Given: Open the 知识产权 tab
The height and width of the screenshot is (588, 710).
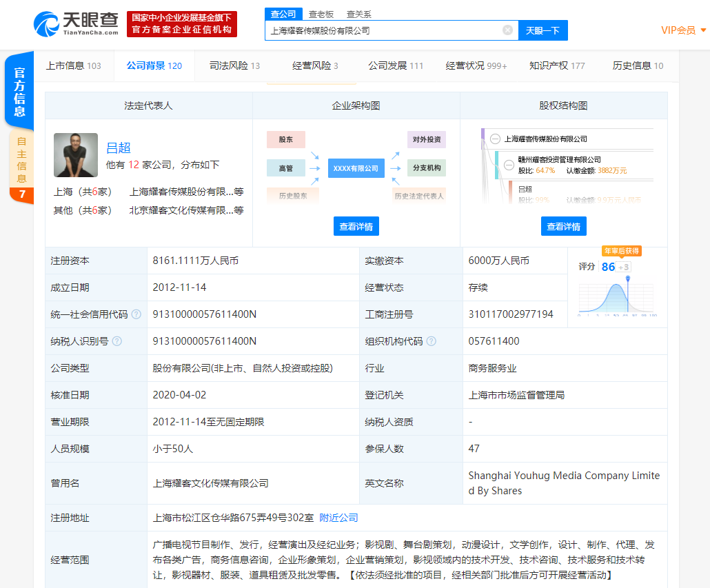Looking at the screenshot, I should click(557, 65).
